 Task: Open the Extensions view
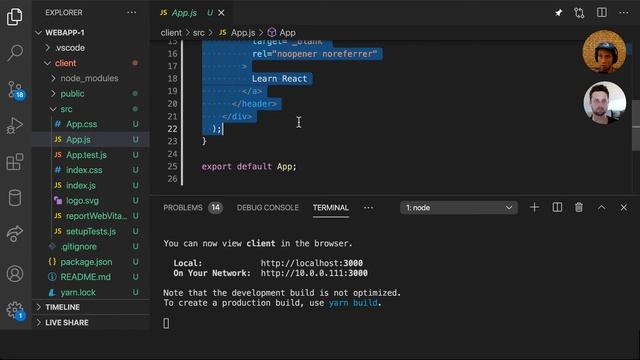pos(15,162)
